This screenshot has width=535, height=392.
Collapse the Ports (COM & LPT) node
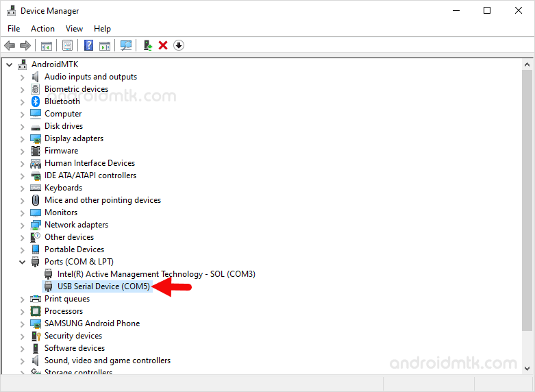coord(22,262)
